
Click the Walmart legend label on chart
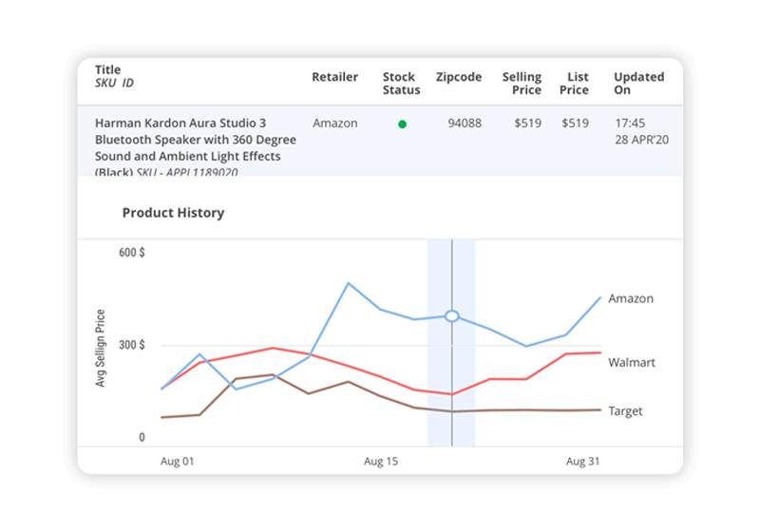632,362
